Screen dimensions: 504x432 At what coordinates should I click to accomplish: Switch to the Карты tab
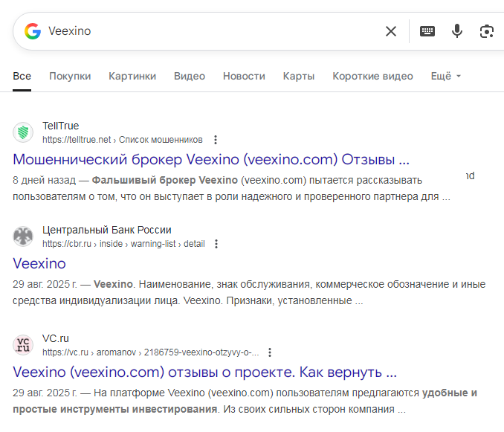[299, 76]
